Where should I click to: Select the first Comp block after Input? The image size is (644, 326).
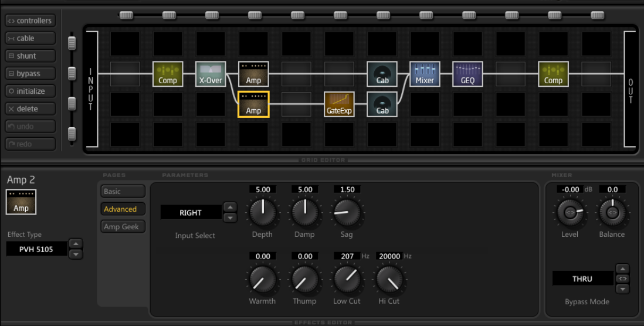pyautogui.click(x=168, y=74)
